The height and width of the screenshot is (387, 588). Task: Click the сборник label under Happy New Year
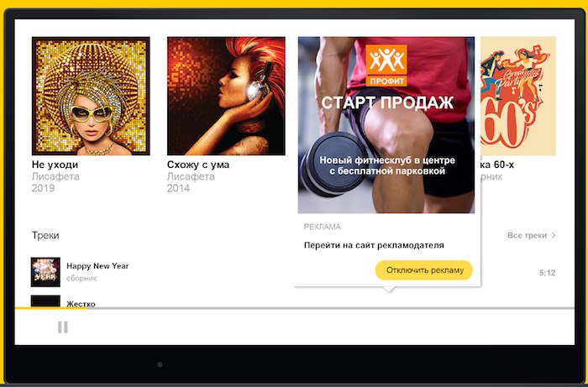point(81,278)
